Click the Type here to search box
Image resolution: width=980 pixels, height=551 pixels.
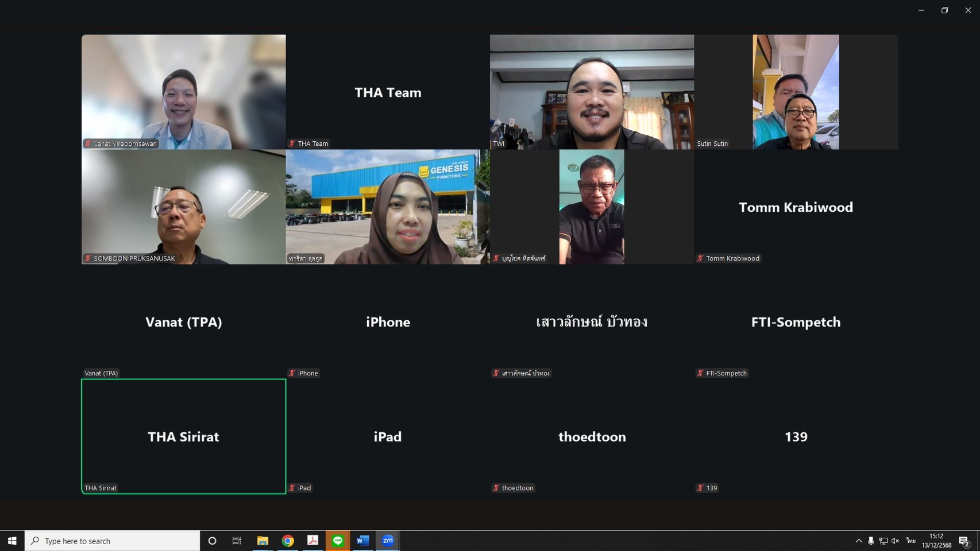[x=113, y=541]
